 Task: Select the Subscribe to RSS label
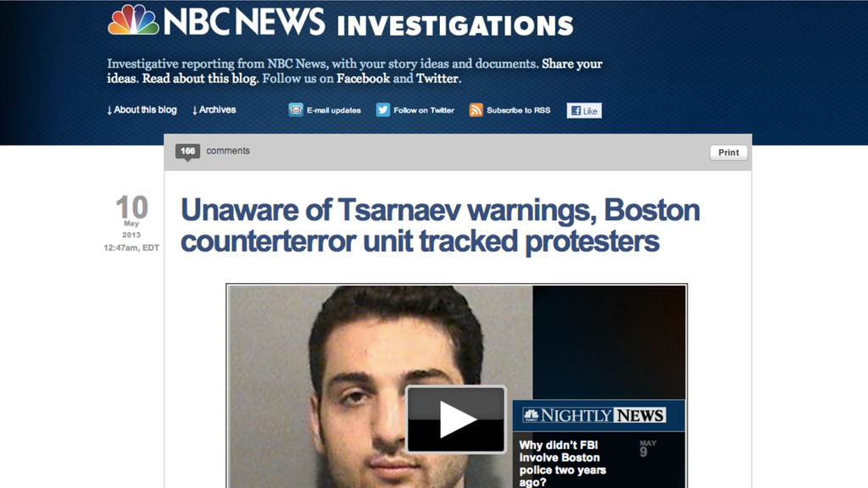tap(519, 110)
